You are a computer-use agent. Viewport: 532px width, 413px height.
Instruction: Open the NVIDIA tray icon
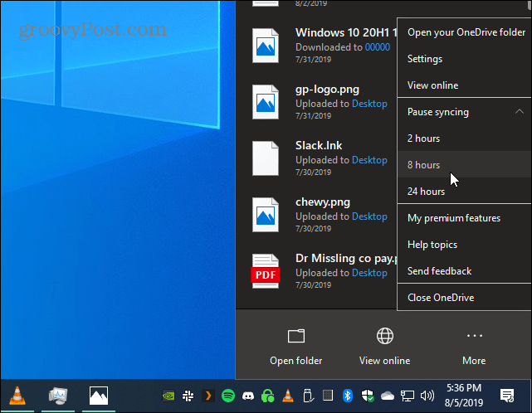168,396
